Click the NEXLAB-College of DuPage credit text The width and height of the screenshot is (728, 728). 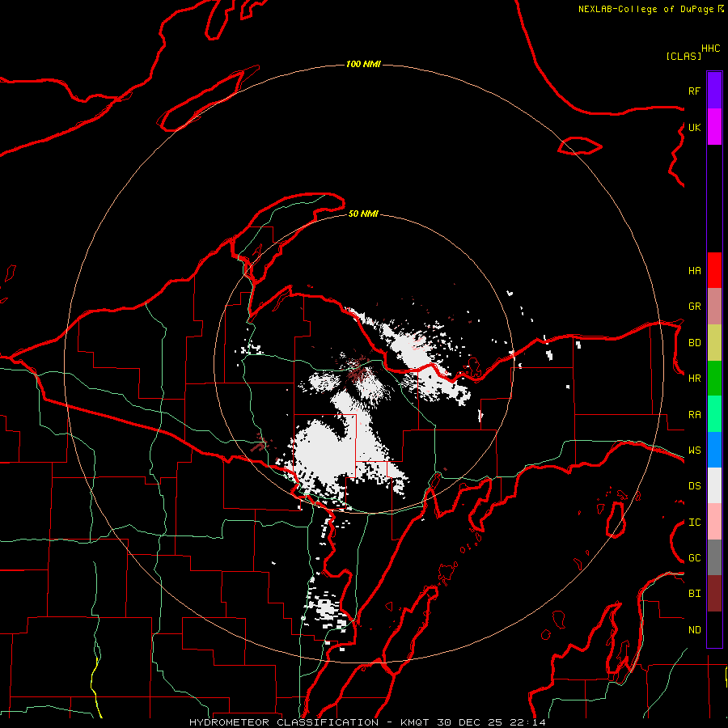click(x=645, y=9)
